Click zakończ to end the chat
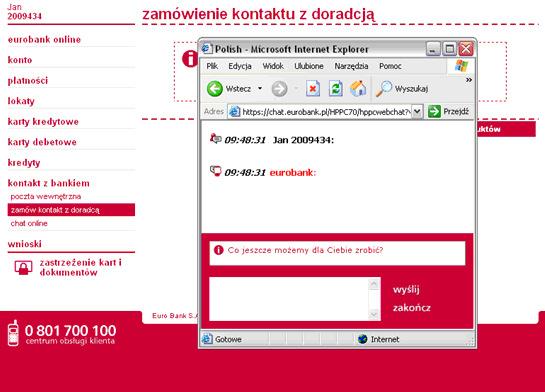Screen dimensions: 545x392 pos(412,308)
